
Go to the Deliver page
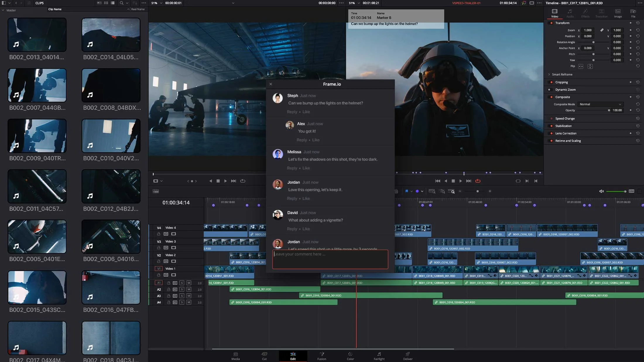pyautogui.click(x=407, y=356)
